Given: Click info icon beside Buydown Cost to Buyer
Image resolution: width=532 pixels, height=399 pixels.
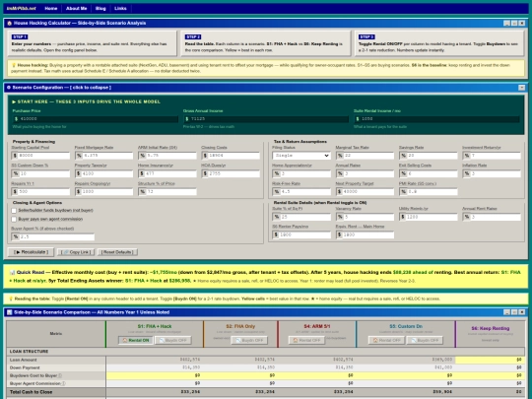Looking at the screenshot, I should [x=60, y=375].
